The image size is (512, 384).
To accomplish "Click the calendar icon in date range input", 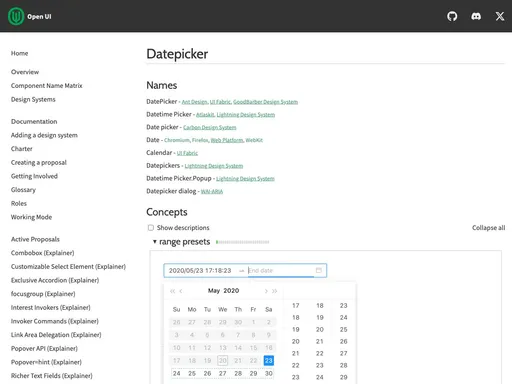I will [x=319, y=270].
